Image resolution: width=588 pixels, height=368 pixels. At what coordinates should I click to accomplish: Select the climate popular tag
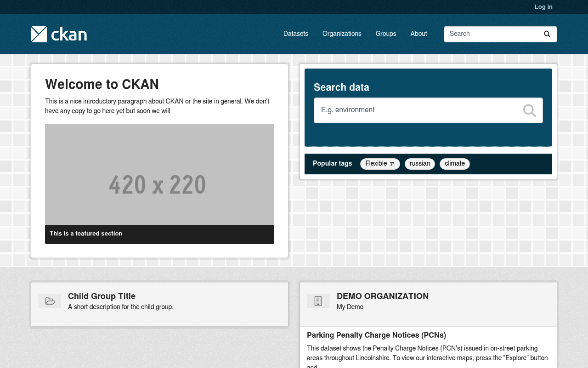[455, 164]
